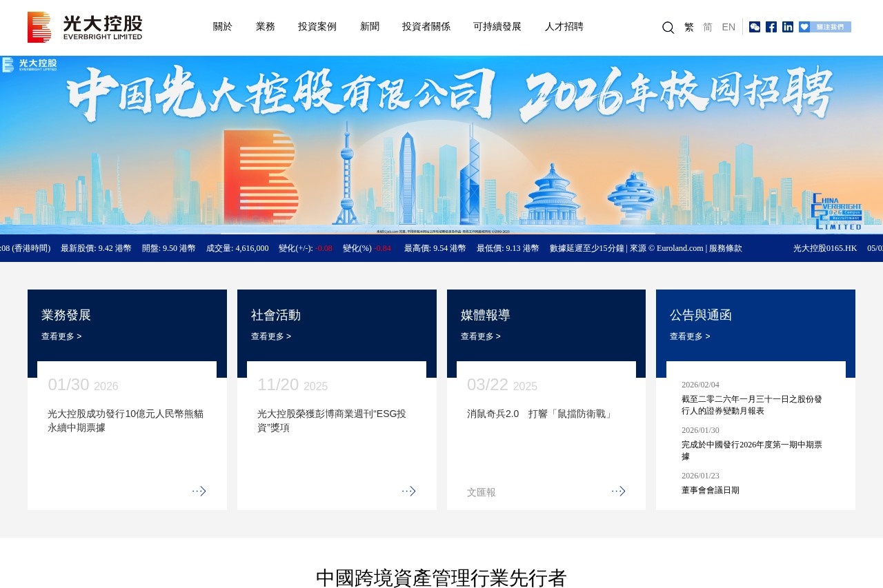Click 最高價 9.54 港幣 in ticker
Viewport: 883px width, 588px height.
point(435,248)
